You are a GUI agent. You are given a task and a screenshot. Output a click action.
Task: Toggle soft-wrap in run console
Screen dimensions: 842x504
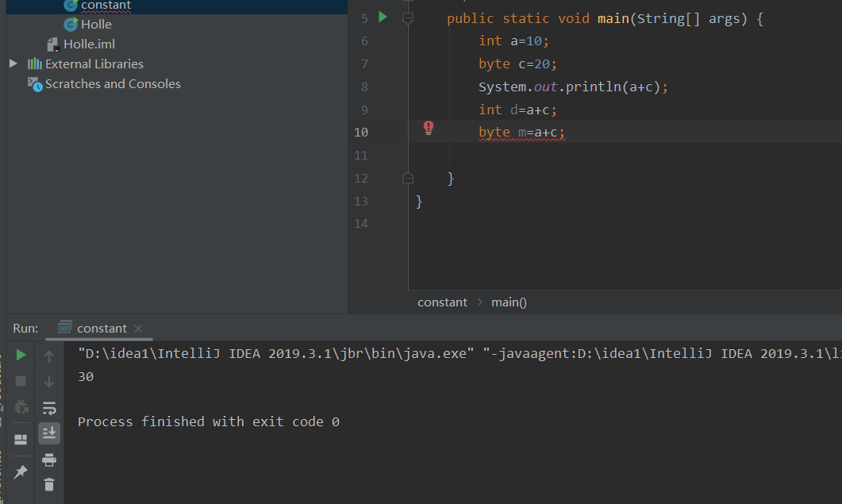coord(49,408)
